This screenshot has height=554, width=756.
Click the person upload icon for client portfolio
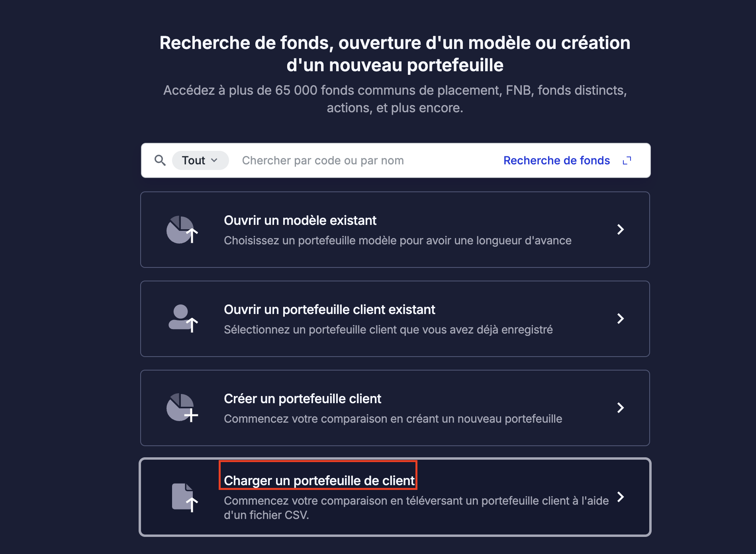183,318
